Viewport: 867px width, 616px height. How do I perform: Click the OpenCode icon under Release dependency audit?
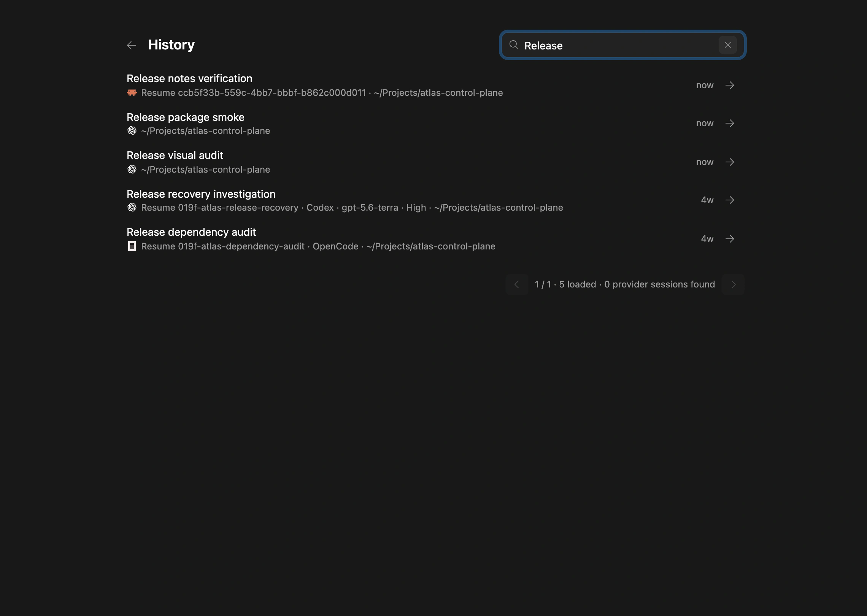(x=132, y=246)
